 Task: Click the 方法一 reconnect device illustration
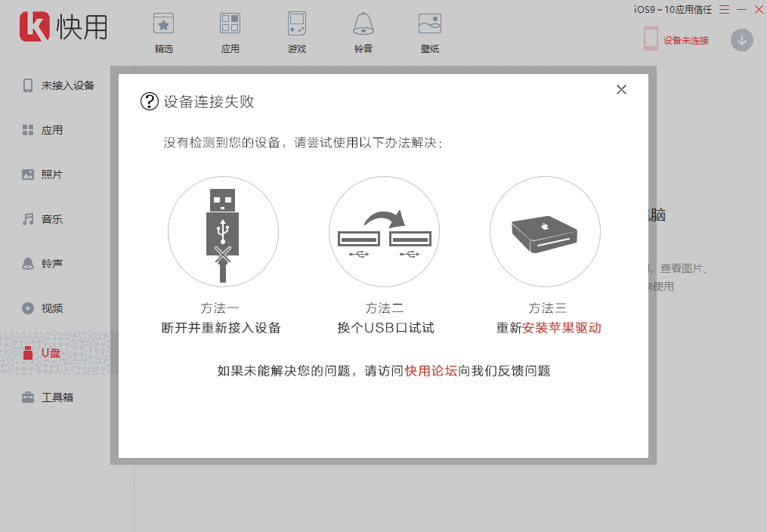(x=223, y=232)
